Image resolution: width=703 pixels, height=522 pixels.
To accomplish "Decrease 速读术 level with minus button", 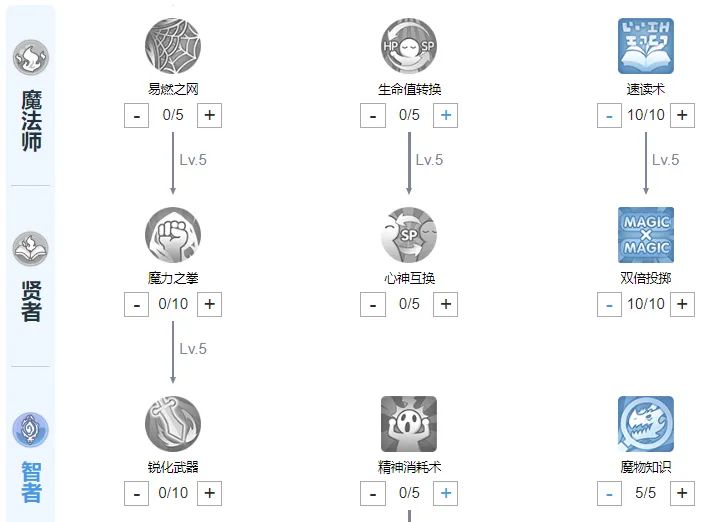I will [x=609, y=115].
